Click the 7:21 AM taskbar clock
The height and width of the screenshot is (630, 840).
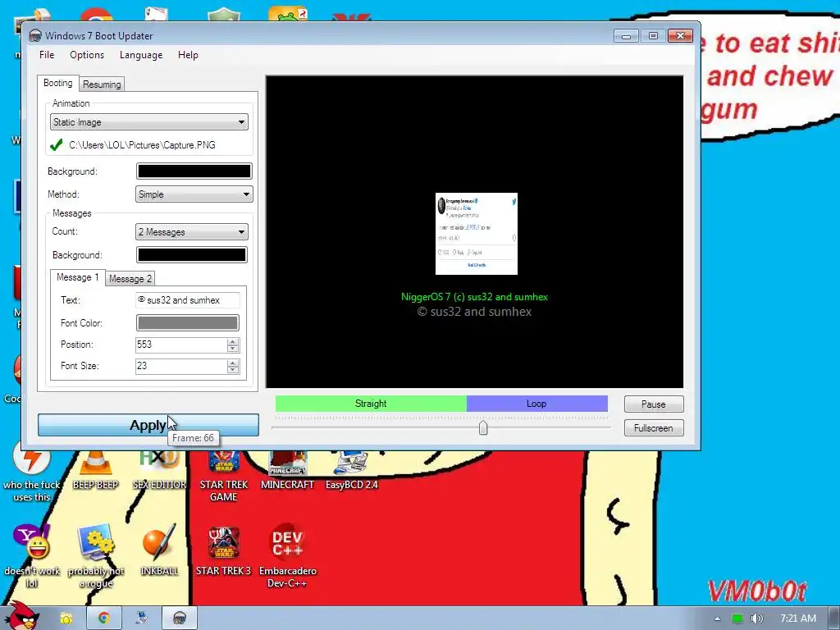[798, 619]
